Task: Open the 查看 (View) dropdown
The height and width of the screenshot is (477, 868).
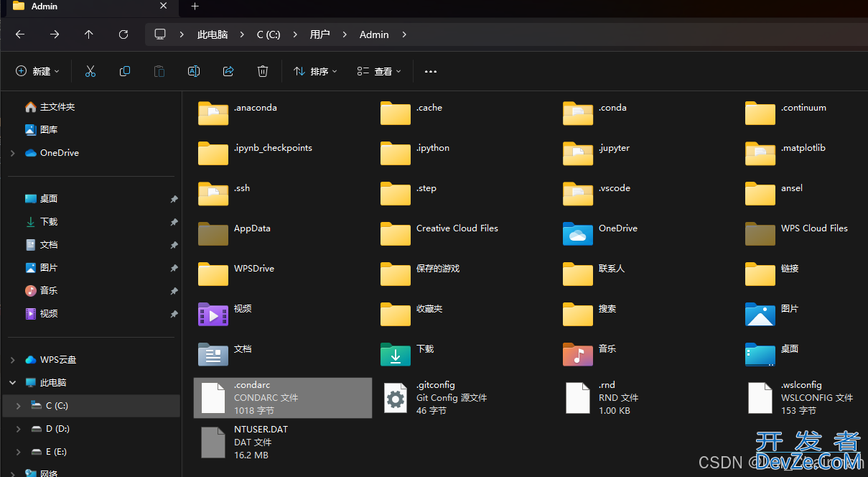Action: [x=379, y=71]
